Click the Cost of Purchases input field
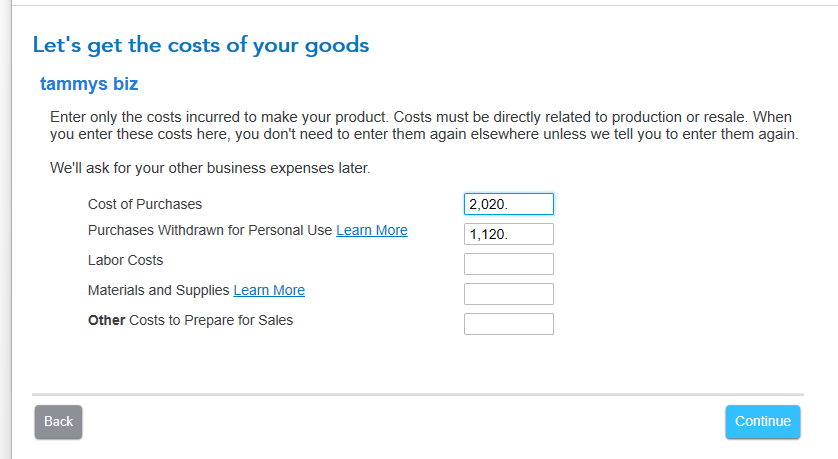838x459 pixels. pyautogui.click(x=508, y=204)
